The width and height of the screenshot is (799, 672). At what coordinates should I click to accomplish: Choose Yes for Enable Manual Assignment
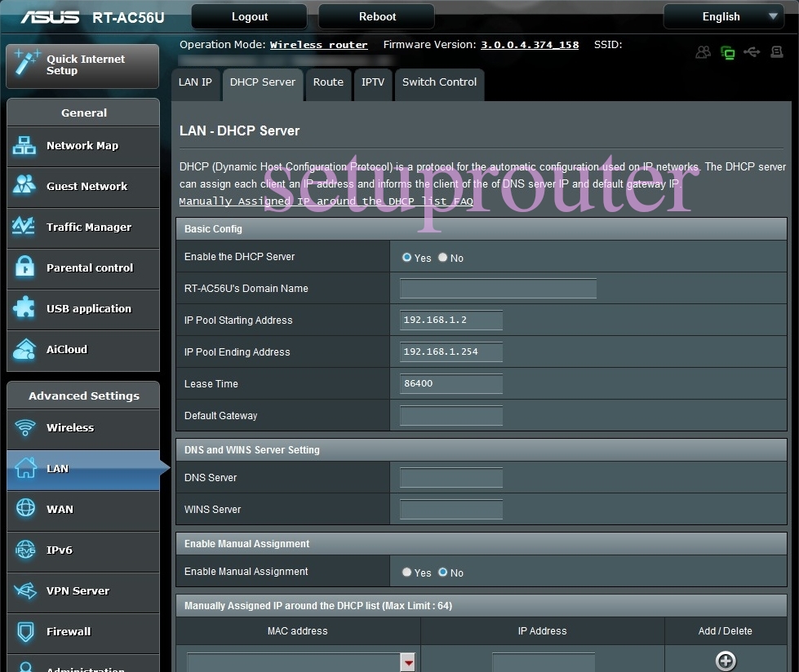[406, 573]
